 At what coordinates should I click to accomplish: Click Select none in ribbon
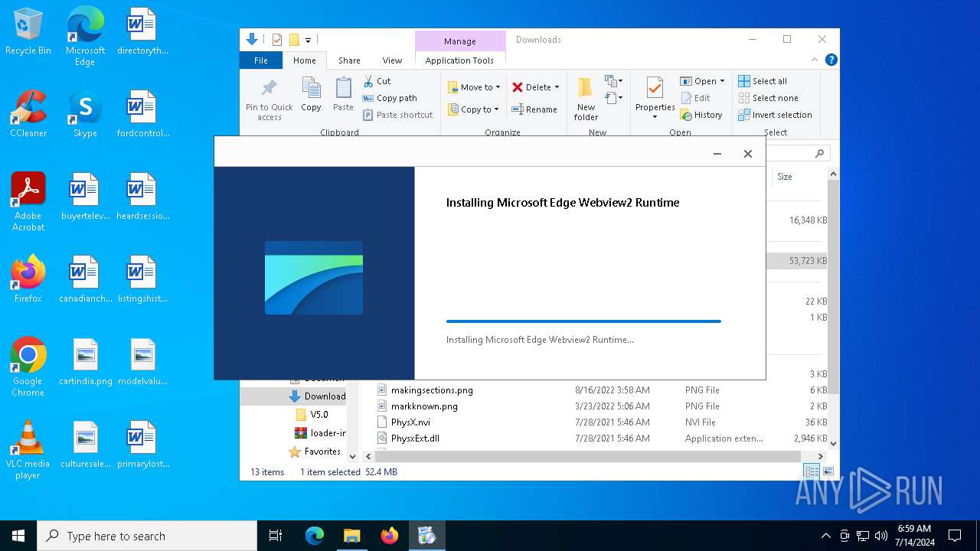(768, 98)
